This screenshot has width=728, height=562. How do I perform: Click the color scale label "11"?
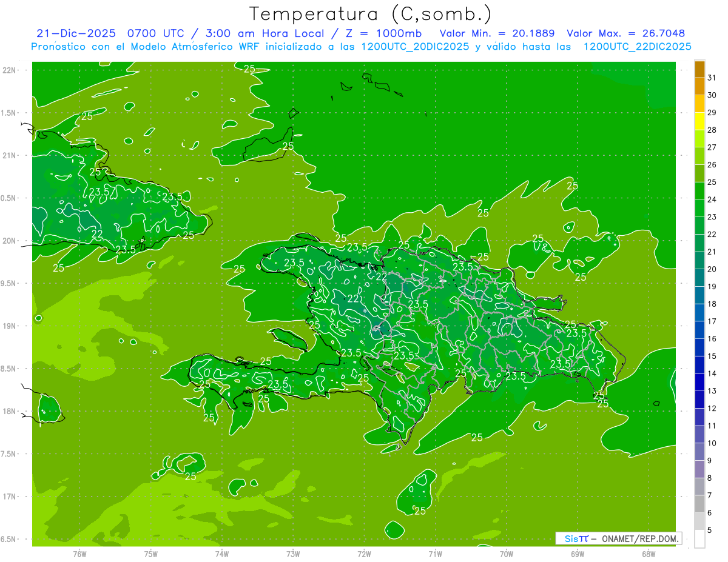tap(712, 426)
